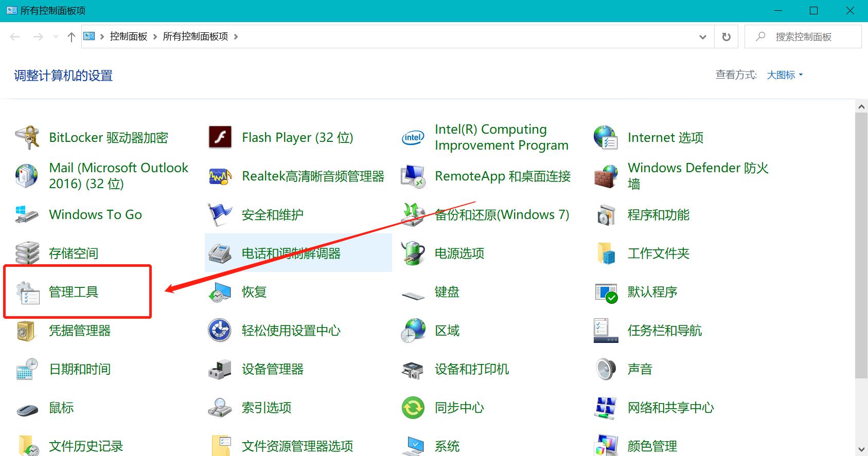The height and width of the screenshot is (456, 868).
Task: Refresh the control panel view
Action: [727, 37]
